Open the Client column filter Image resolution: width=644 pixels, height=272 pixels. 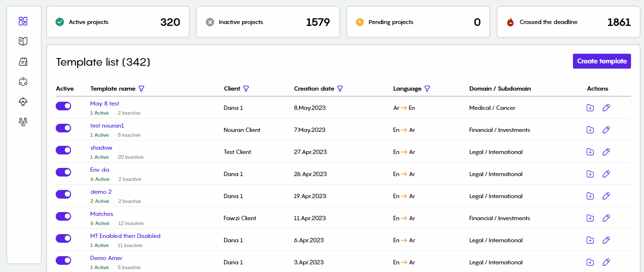246,89
